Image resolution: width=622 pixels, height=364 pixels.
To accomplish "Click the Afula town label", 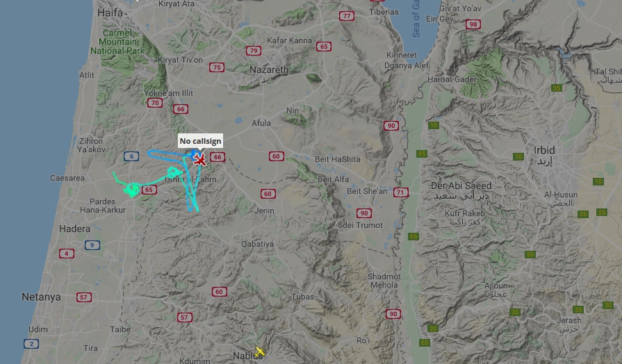I will click(261, 124).
